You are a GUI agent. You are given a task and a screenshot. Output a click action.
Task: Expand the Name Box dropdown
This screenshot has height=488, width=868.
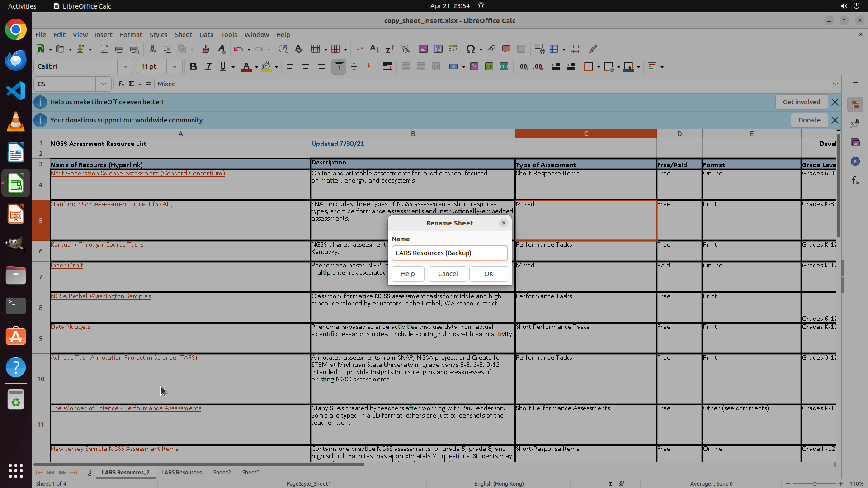104,84
